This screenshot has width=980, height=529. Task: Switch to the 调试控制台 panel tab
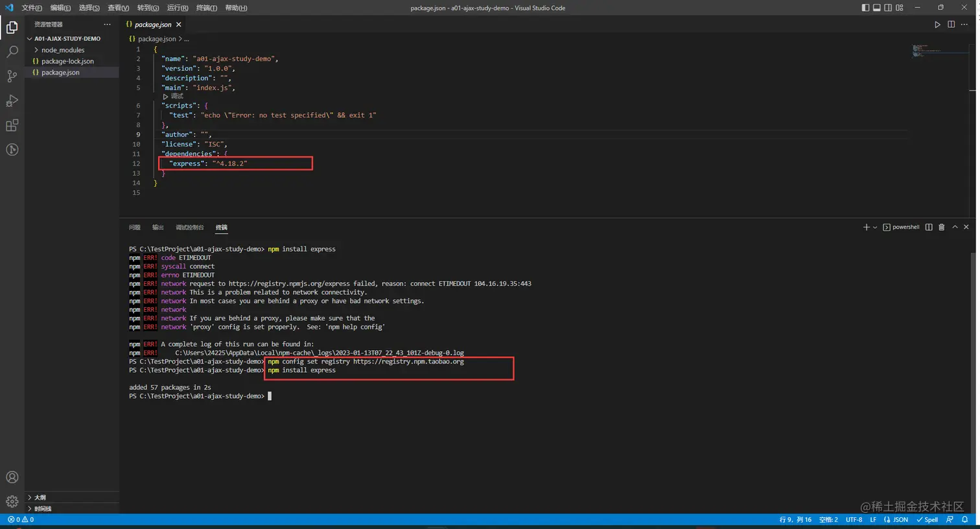tap(190, 228)
